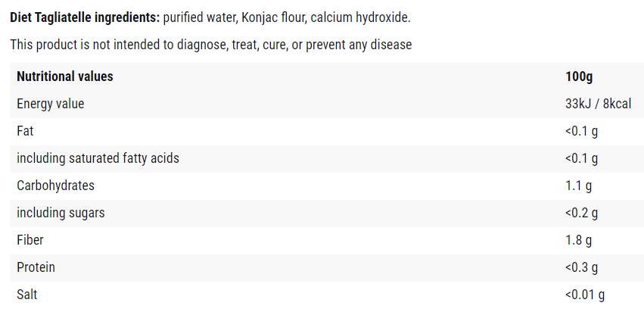Click the "<0.1 g" value in the Fat row
The width and height of the screenshot is (644, 312).
581,131
